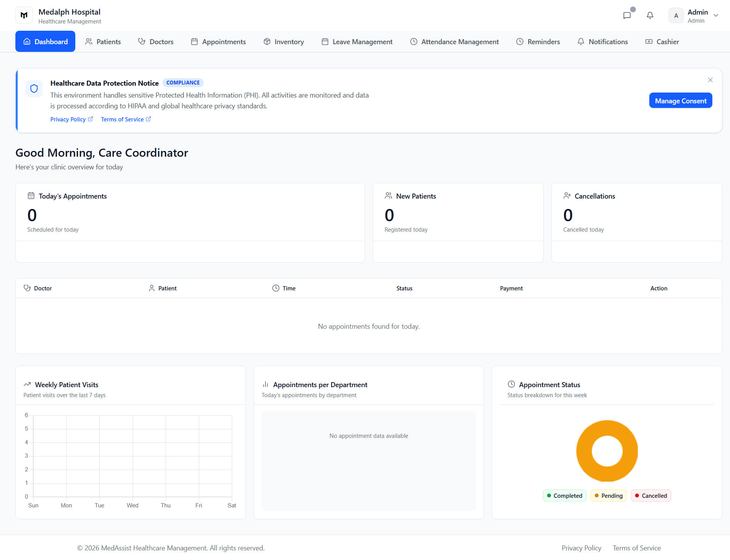Switch to the Dashboard tab
The image size is (730, 560).
tap(45, 41)
